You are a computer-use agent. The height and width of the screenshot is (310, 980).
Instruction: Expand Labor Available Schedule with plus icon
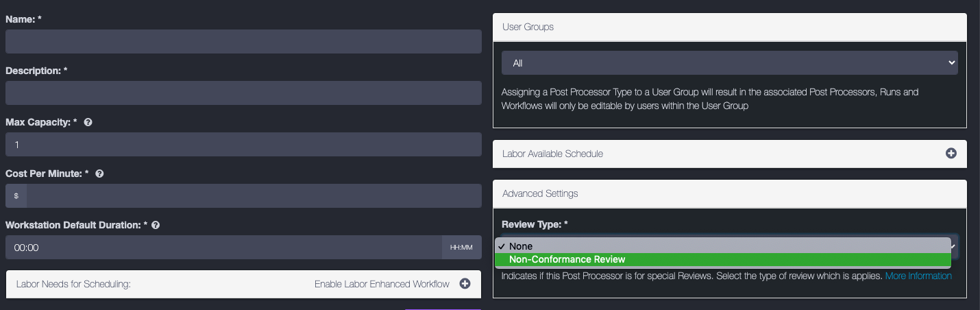(951, 154)
